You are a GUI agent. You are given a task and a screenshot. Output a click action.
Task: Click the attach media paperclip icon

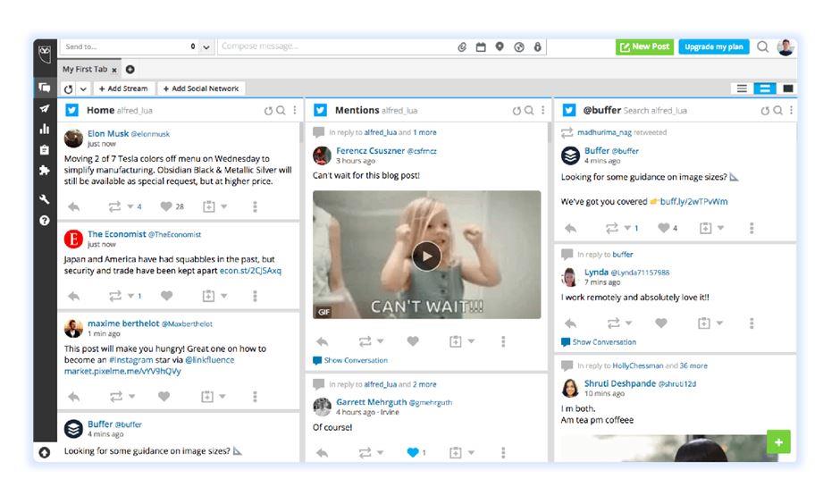point(462,47)
